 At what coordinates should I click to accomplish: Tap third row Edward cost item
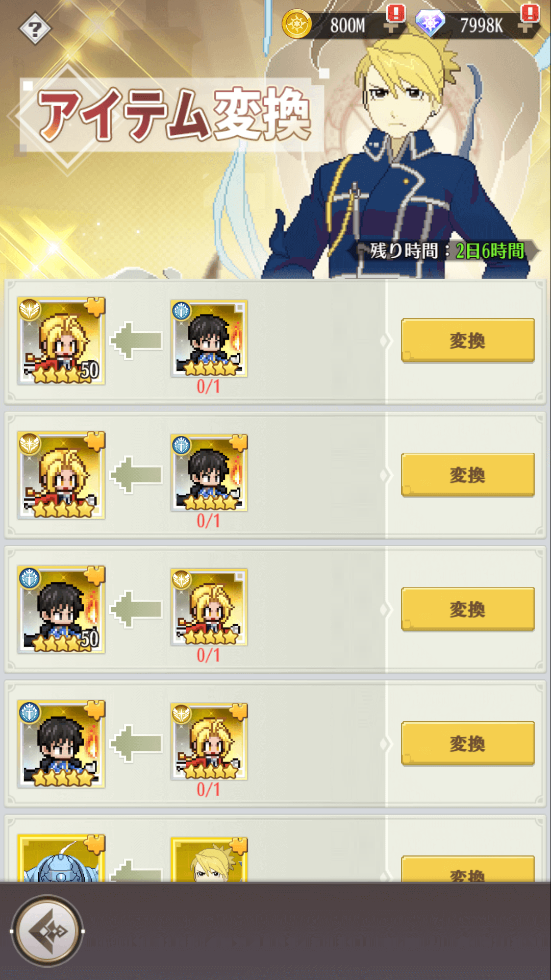pyautogui.click(x=209, y=607)
